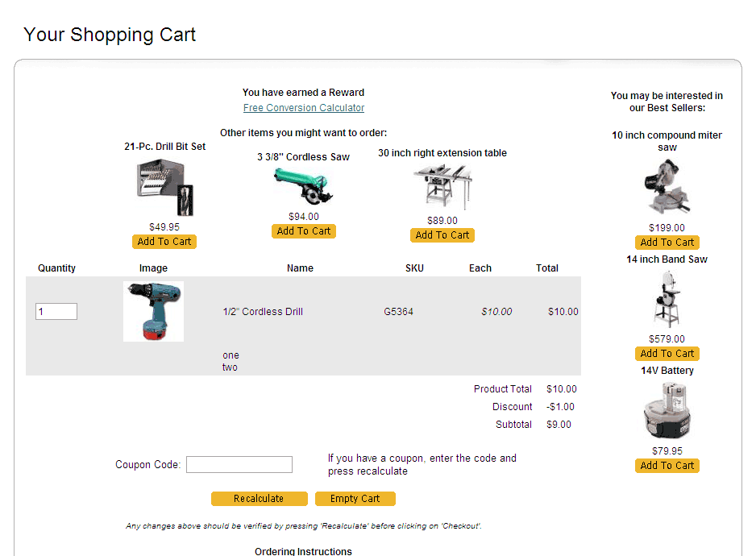Add the Cordless Saw to cart
The image size is (756, 556).
(304, 231)
